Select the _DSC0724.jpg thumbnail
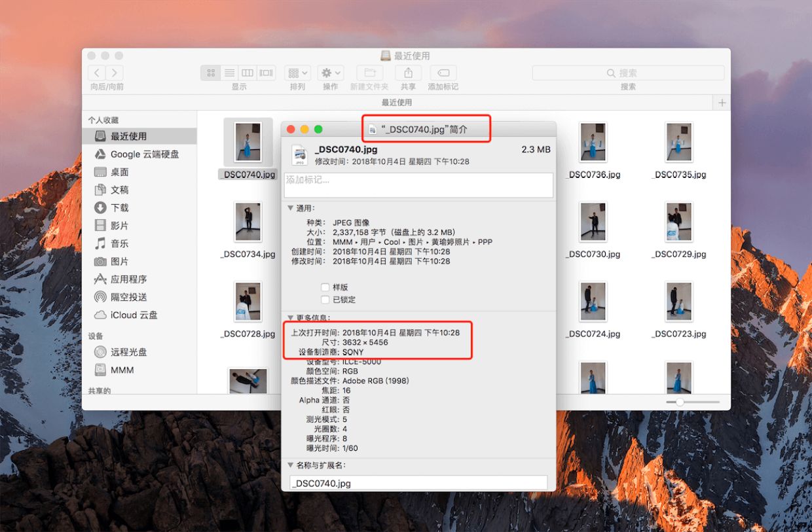Screen dimensions: 812x532 593,302
